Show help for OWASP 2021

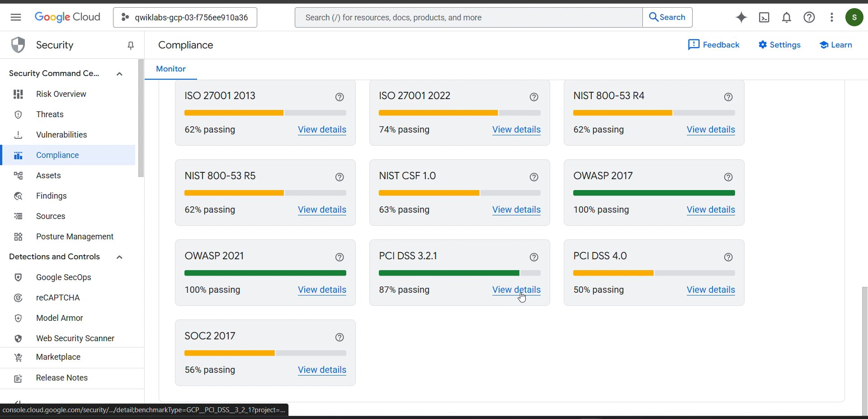pyautogui.click(x=340, y=257)
